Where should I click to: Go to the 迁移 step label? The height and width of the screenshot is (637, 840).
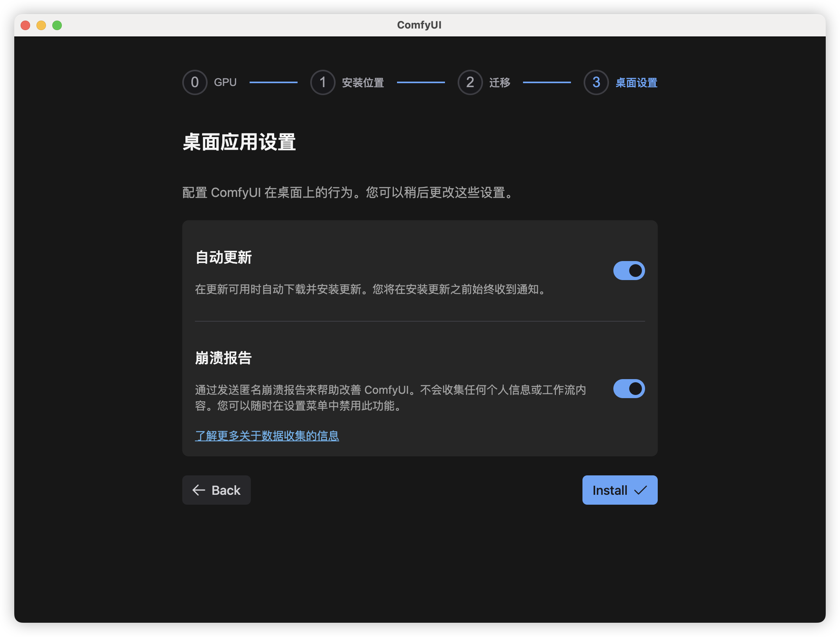(500, 82)
